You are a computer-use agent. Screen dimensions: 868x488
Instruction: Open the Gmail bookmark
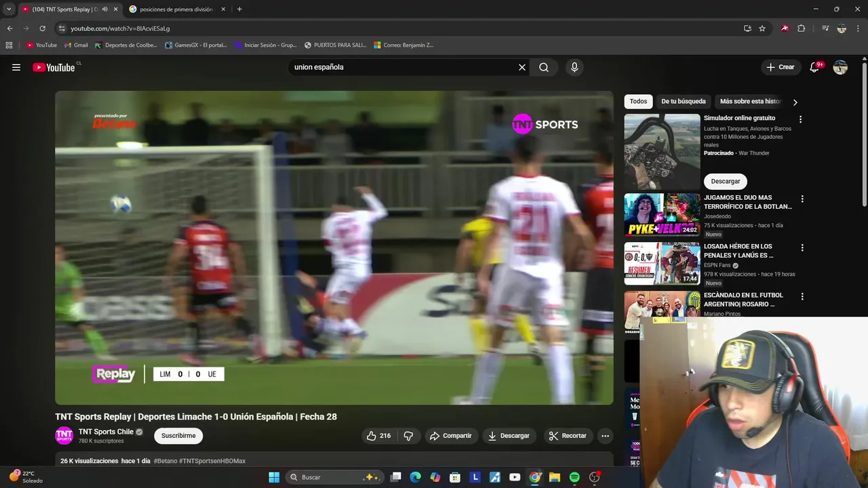click(x=76, y=45)
